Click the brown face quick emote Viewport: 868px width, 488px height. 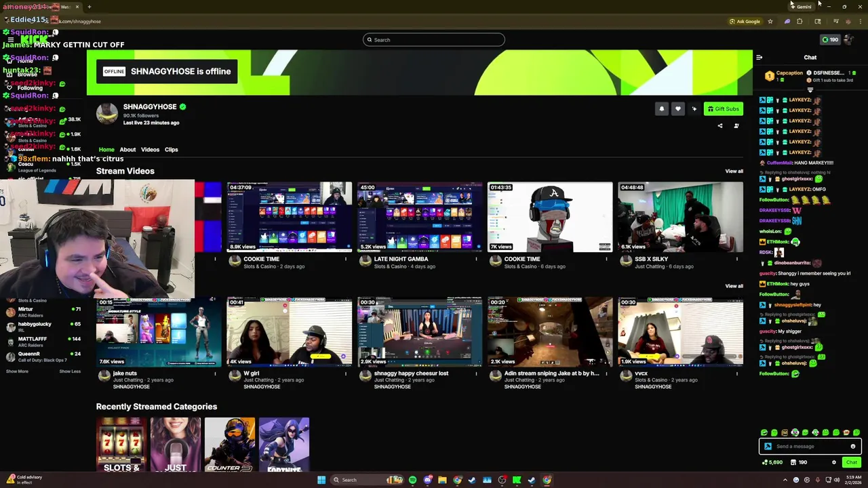tap(785, 432)
